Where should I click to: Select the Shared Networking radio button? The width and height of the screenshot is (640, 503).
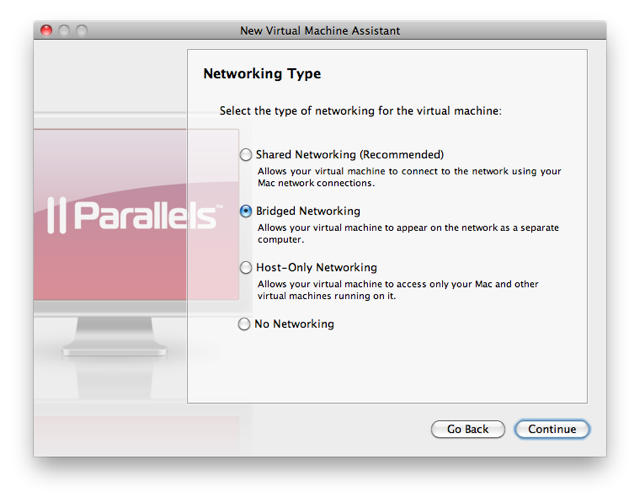pyautogui.click(x=246, y=155)
